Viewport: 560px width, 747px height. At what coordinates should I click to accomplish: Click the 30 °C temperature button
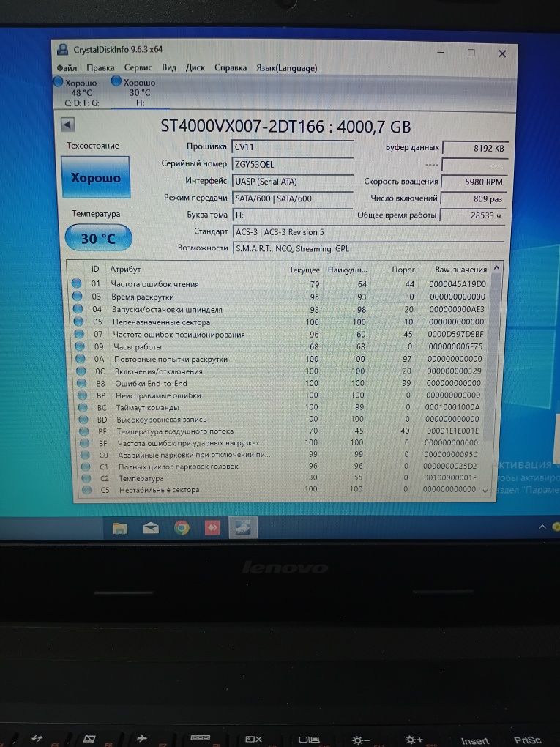[98, 238]
